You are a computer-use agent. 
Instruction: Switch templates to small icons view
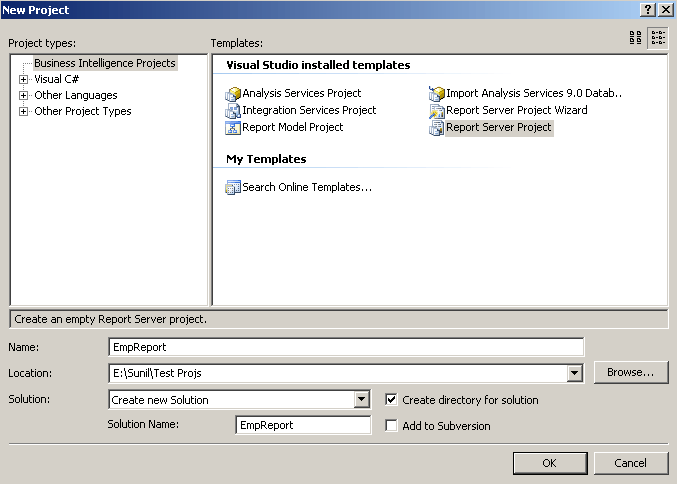658,38
